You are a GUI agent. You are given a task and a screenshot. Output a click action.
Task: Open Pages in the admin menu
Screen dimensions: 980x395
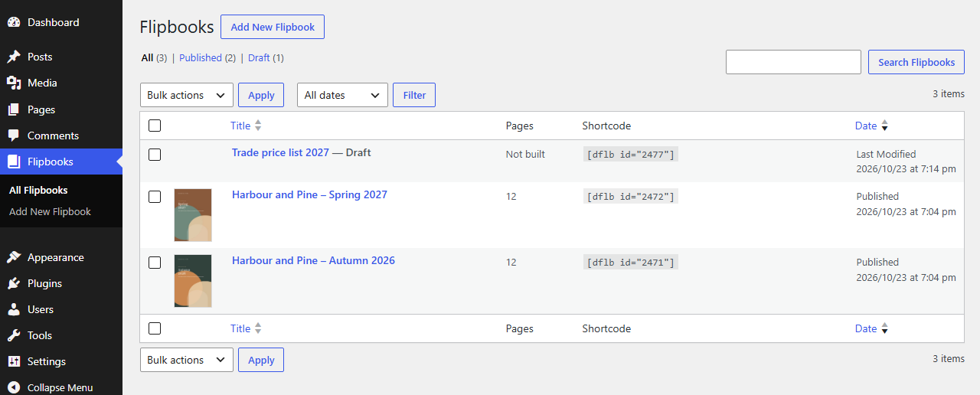point(61,109)
